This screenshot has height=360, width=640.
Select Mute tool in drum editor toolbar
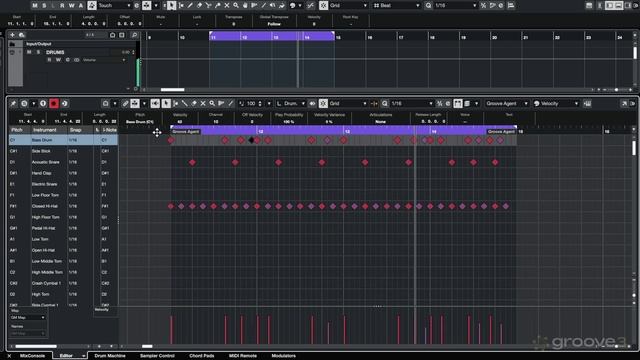tap(203, 104)
